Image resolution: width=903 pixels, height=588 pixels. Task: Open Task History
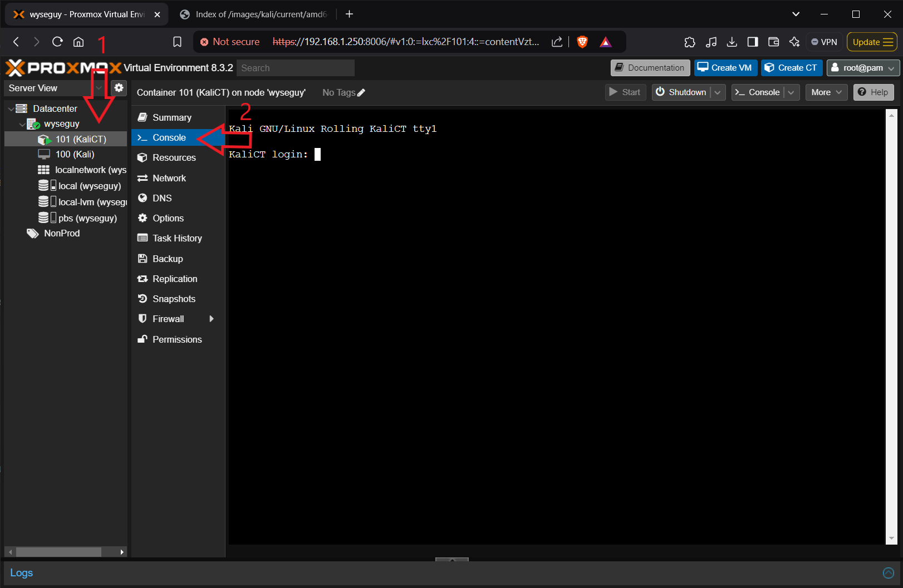coord(178,238)
